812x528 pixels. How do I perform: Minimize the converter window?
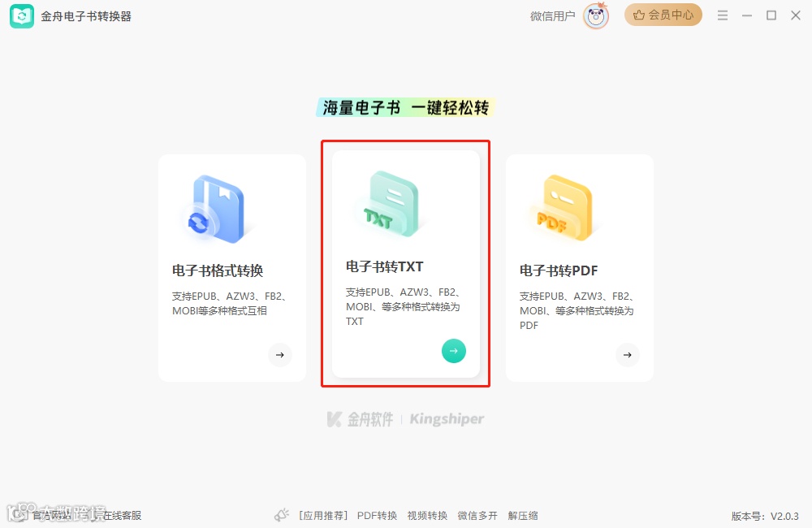[x=747, y=15]
